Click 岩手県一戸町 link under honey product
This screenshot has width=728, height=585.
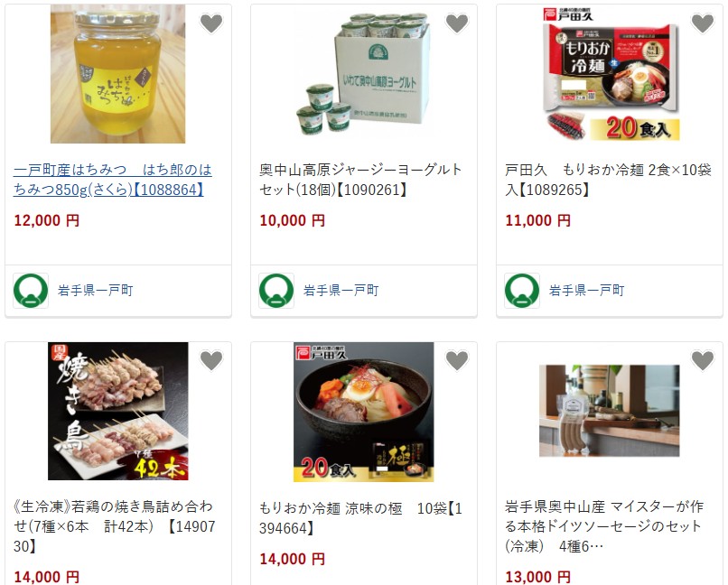click(x=95, y=291)
